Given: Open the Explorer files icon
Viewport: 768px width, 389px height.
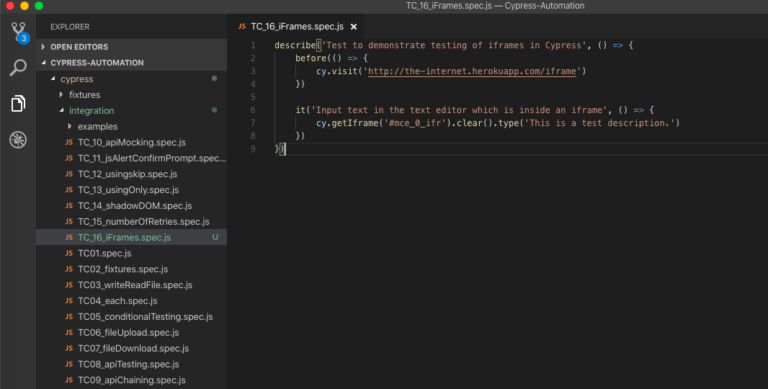Looking at the screenshot, I should tap(18, 103).
